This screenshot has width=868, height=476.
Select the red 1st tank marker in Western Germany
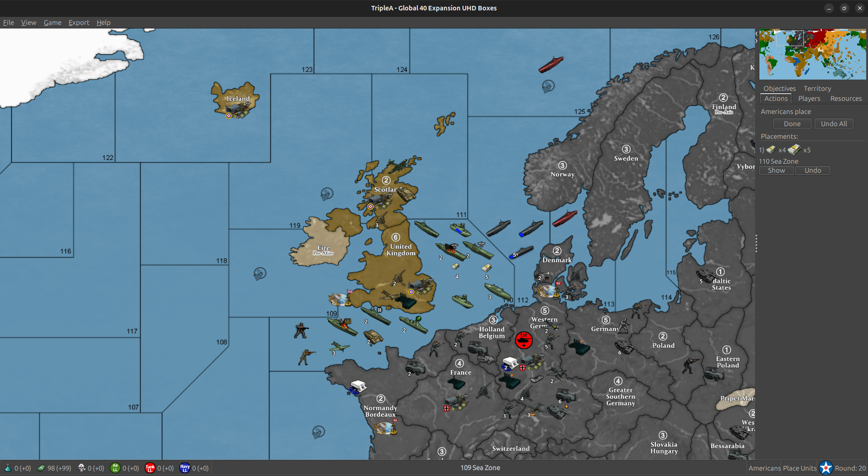tap(524, 340)
